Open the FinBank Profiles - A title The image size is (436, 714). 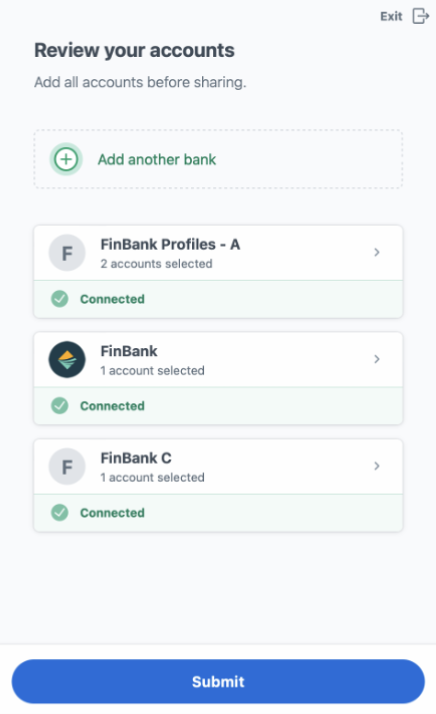(x=170, y=245)
